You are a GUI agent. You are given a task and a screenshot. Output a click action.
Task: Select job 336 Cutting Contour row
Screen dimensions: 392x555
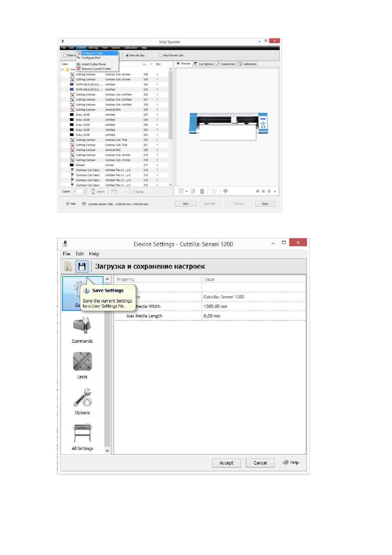pos(114,75)
